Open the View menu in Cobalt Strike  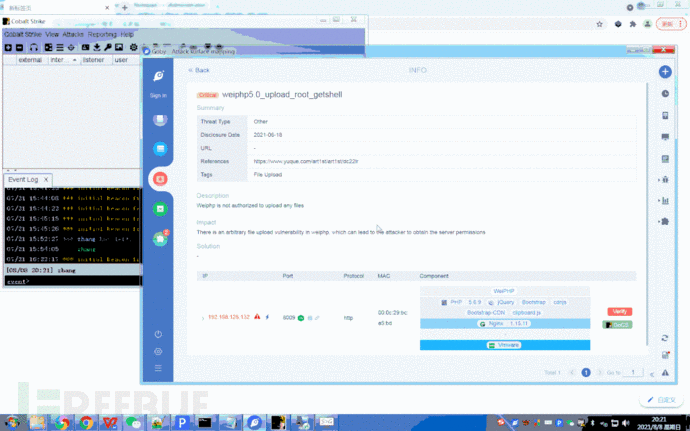pyautogui.click(x=52, y=34)
